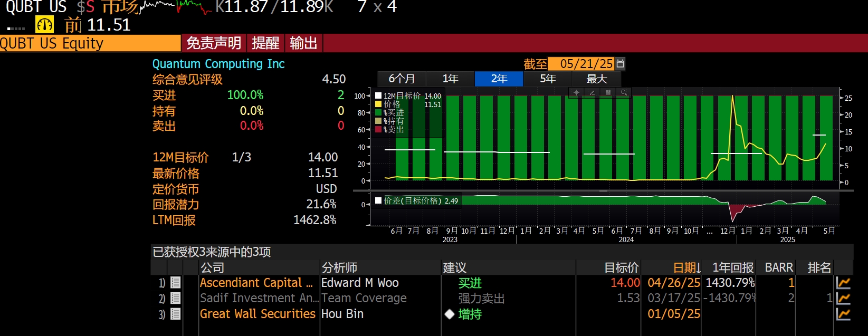This screenshot has height=336, width=868.
Task: Click the 03/17/25 date cell
Action: click(674, 298)
